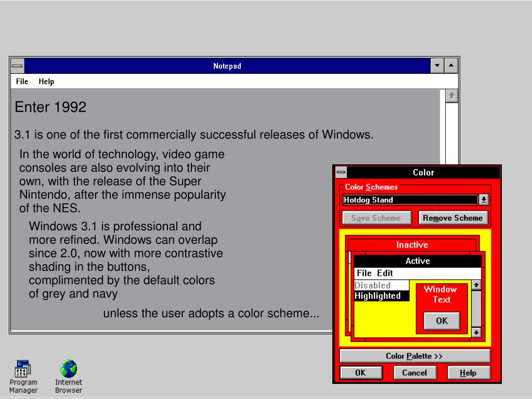Open the File menu in Notepad
This screenshot has height=399, width=532.
[22, 82]
